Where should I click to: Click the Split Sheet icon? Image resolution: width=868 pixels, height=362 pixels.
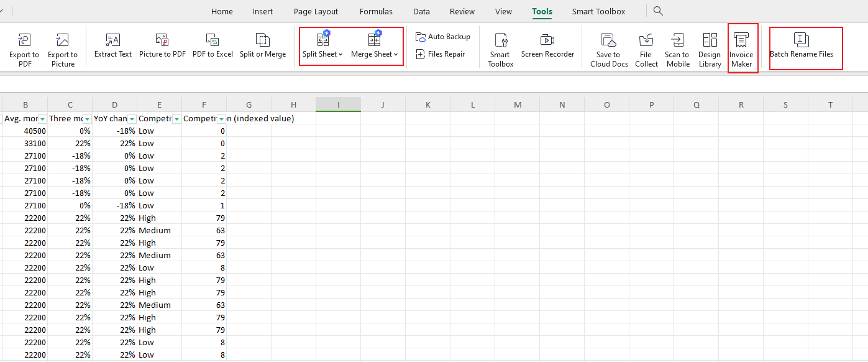tap(323, 39)
